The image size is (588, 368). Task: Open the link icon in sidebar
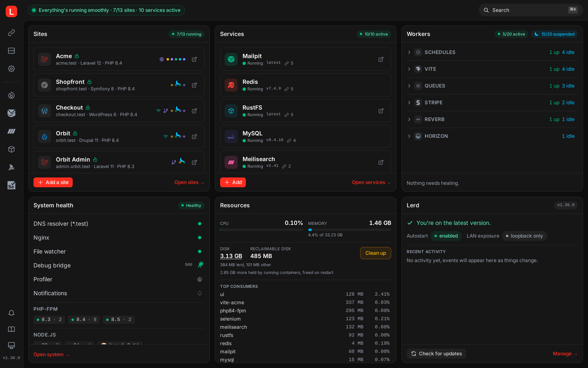(x=11, y=33)
